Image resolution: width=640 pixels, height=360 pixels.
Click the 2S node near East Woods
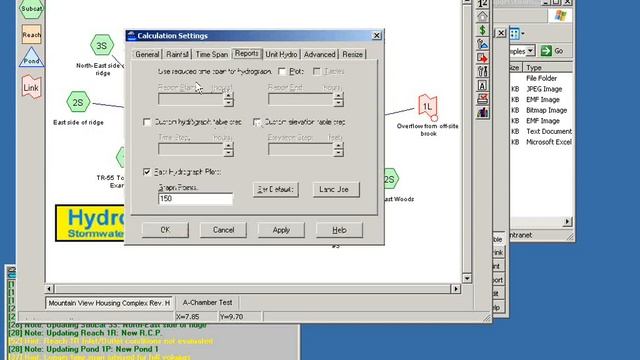click(390, 179)
